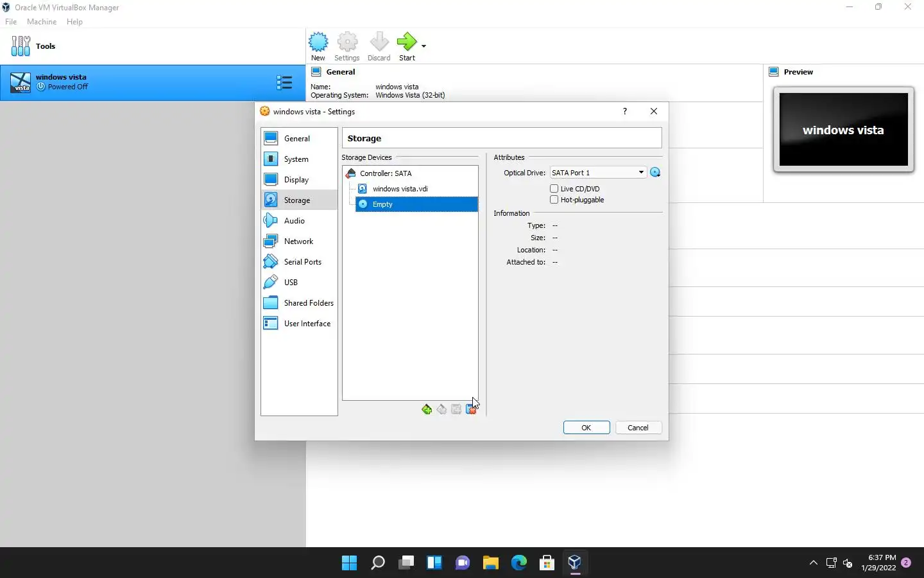Select the Empty optical drive entry
Screen dimensions: 924x578
coord(416,204)
